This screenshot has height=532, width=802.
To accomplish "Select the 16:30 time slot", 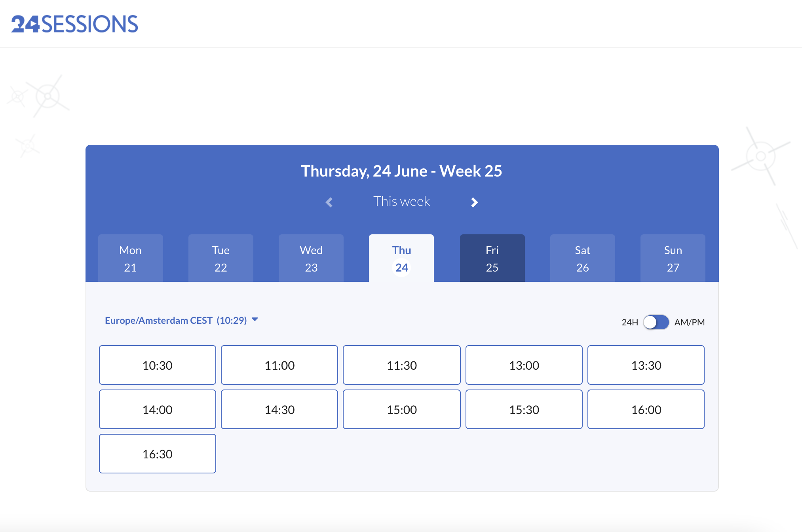I will coord(157,454).
